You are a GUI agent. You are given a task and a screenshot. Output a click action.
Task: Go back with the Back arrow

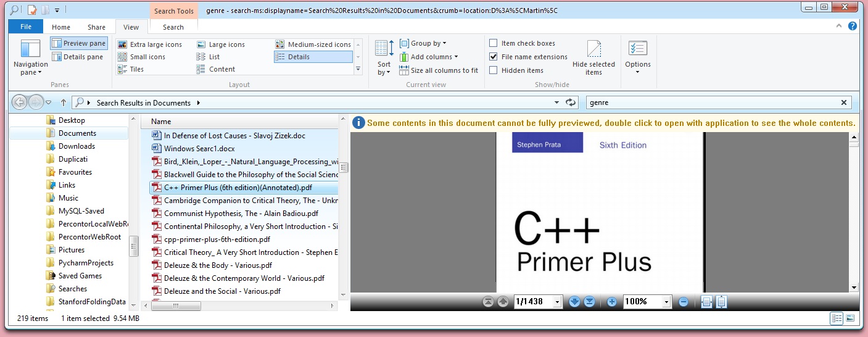point(20,102)
